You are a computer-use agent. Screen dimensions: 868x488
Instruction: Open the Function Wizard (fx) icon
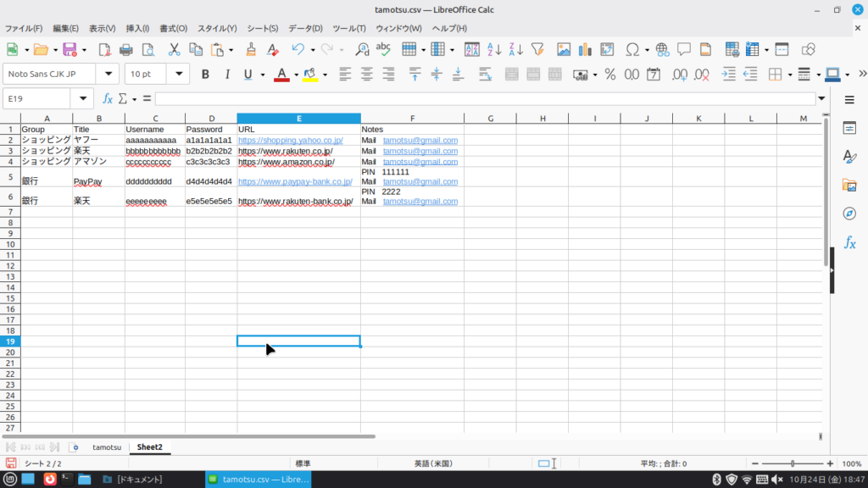(108, 98)
